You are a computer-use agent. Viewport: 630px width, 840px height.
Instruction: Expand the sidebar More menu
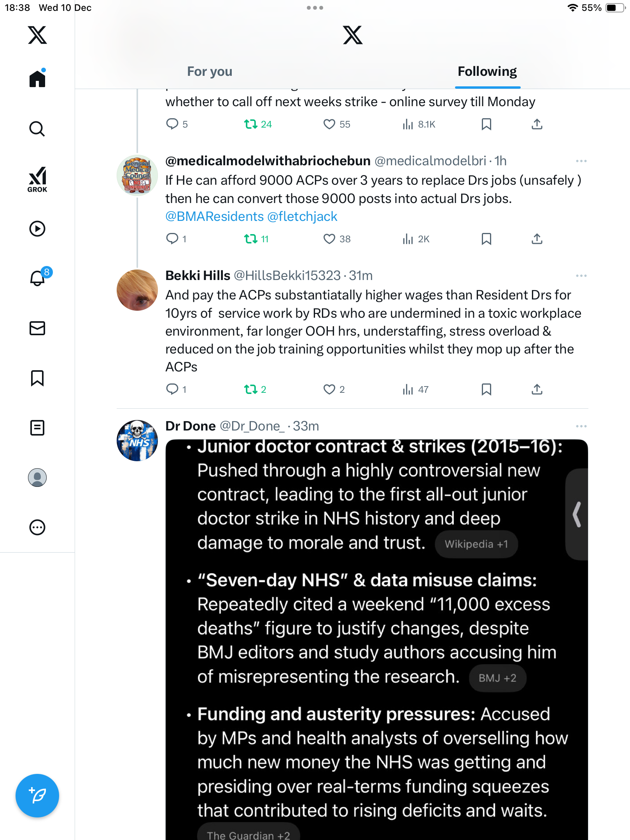[37, 527]
